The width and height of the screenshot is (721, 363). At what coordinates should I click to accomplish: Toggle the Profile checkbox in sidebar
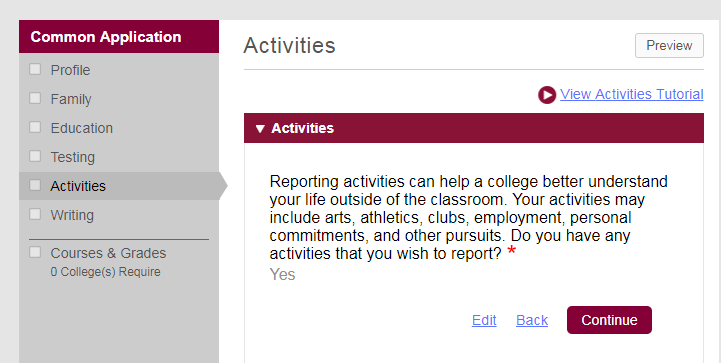point(35,69)
